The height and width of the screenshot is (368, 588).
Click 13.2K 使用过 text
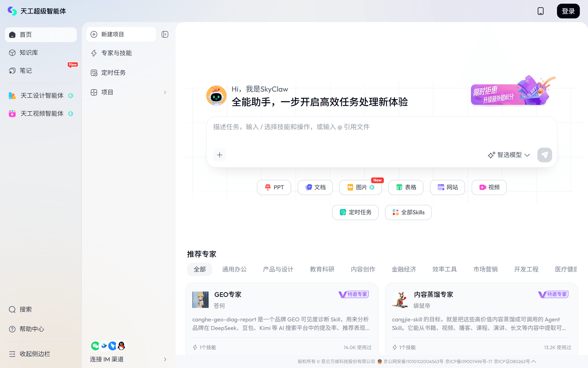click(x=557, y=347)
